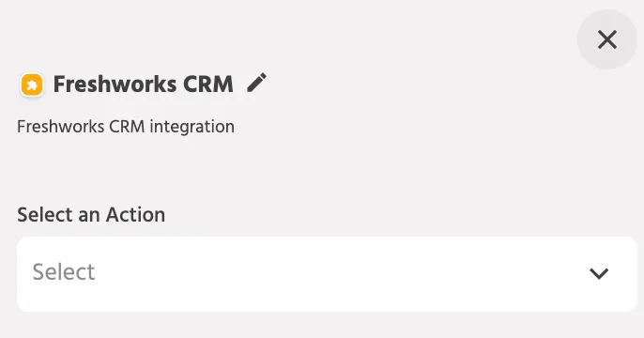Viewport: 644px width, 338px height.
Task: Click the "Freshworks CRM integration" description
Action: point(126,127)
